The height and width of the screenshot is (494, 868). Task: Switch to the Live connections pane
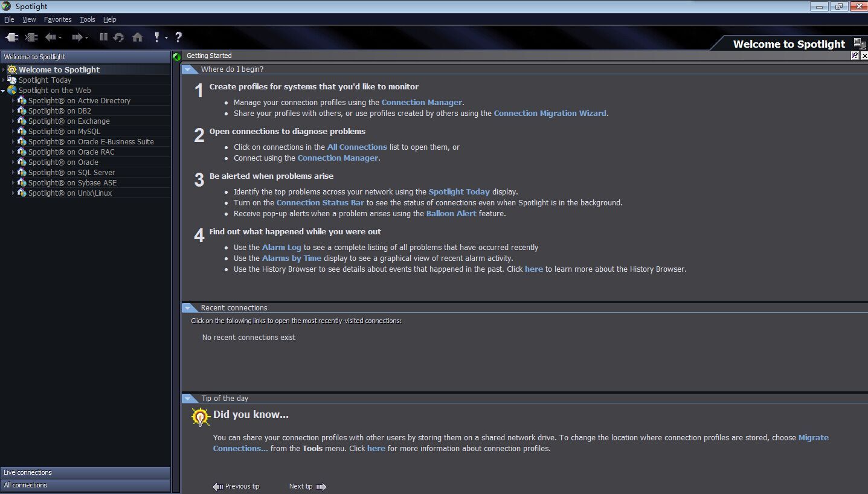86,472
